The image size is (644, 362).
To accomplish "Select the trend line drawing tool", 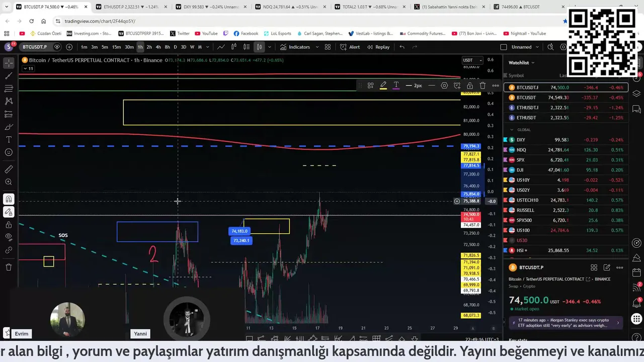I will (9, 76).
